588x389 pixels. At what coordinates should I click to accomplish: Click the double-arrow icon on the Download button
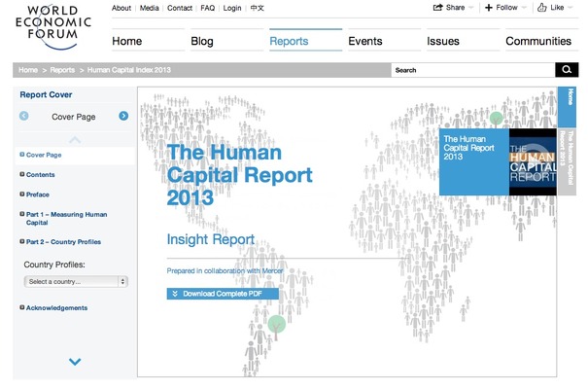[x=175, y=294]
